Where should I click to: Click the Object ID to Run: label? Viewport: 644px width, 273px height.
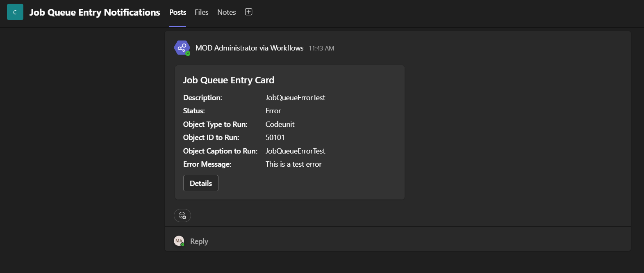click(211, 138)
